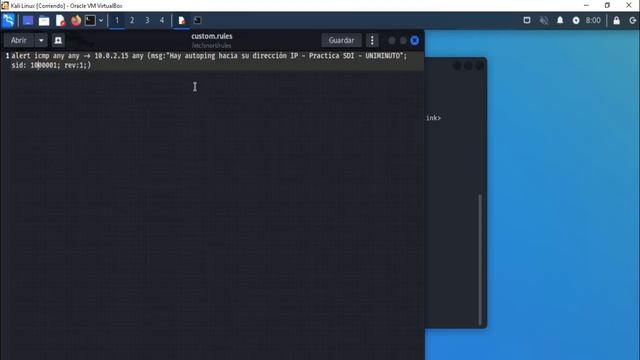Image resolution: width=640 pixels, height=360 pixels.
Task: Switch to workspace 1
Action: pyautogui.click(x=117, y=20)
